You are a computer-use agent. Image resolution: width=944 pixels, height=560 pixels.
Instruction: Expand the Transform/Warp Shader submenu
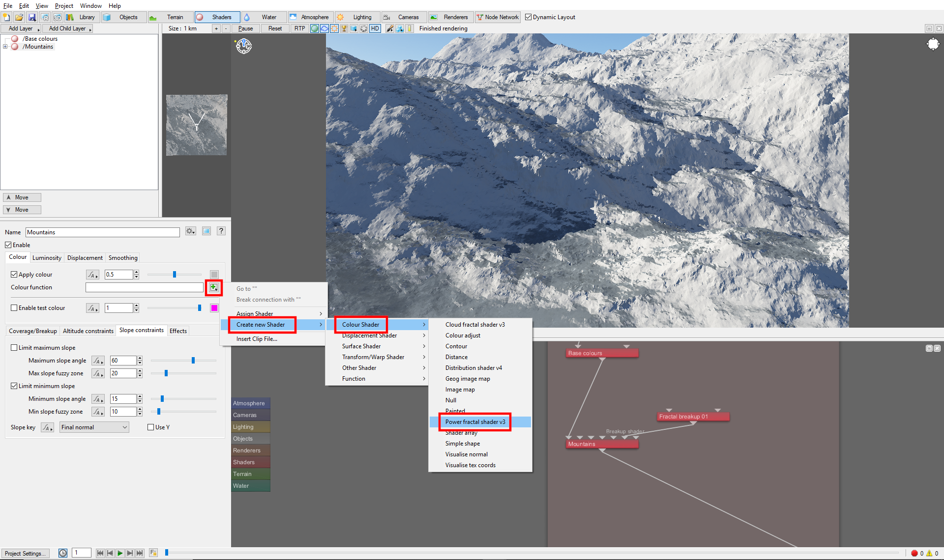378,357
